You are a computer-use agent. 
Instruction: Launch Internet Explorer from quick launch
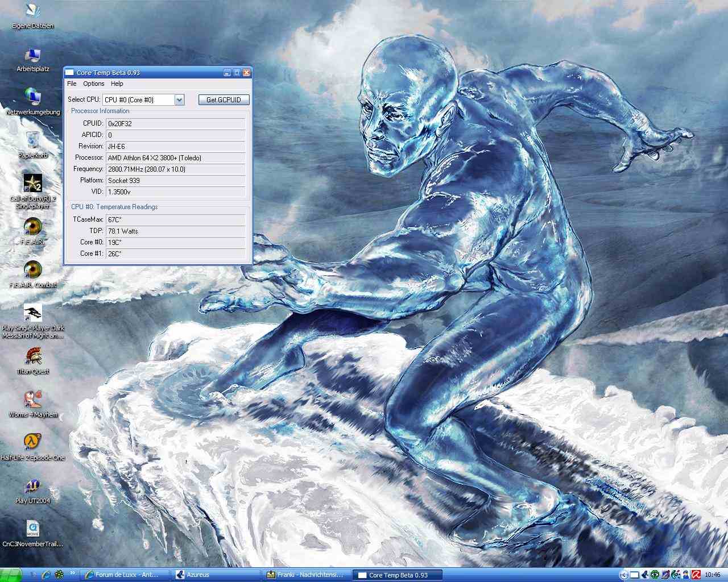tap(46, 575)
